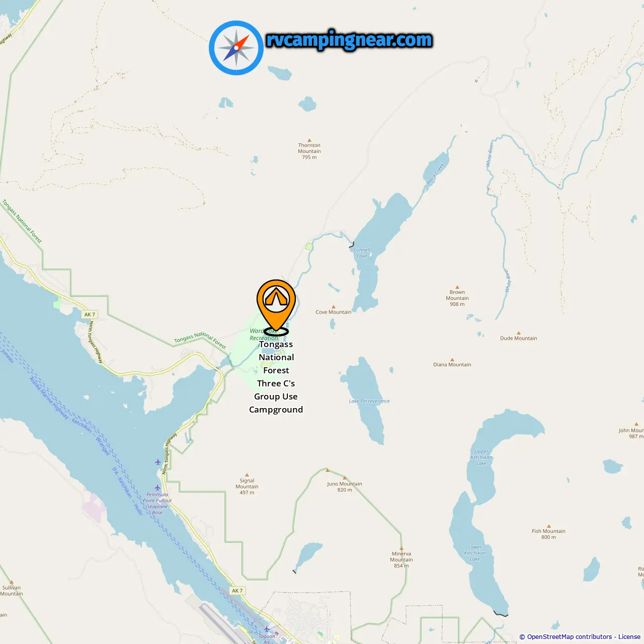
Task: Click the Tongass National Forest campground label
Action: click(x=276, y=377)
